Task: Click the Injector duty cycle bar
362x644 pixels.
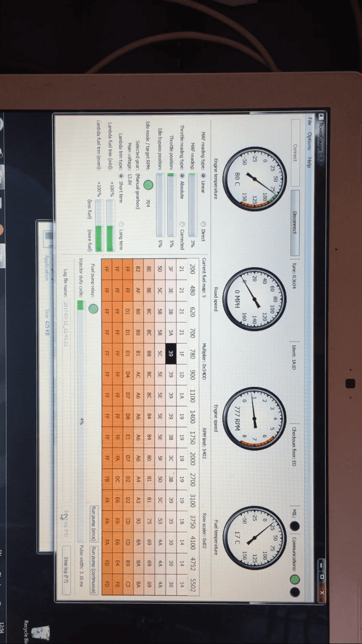Action: click(81, 420)
